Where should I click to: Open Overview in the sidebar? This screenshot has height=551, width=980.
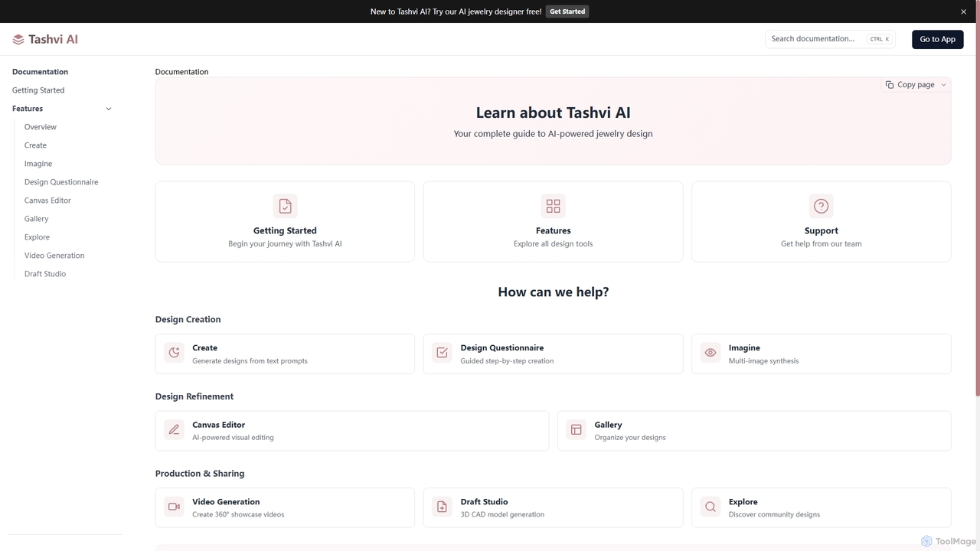point(41,127)
